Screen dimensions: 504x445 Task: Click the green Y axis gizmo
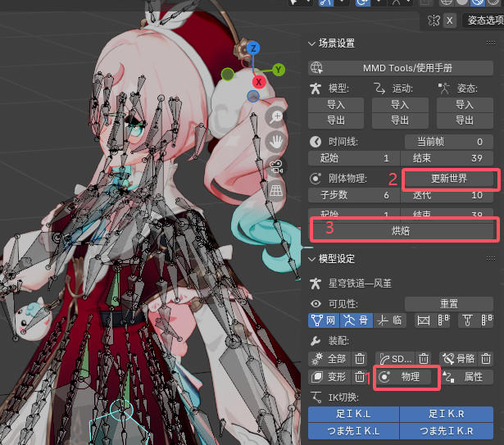coord(279,70)
